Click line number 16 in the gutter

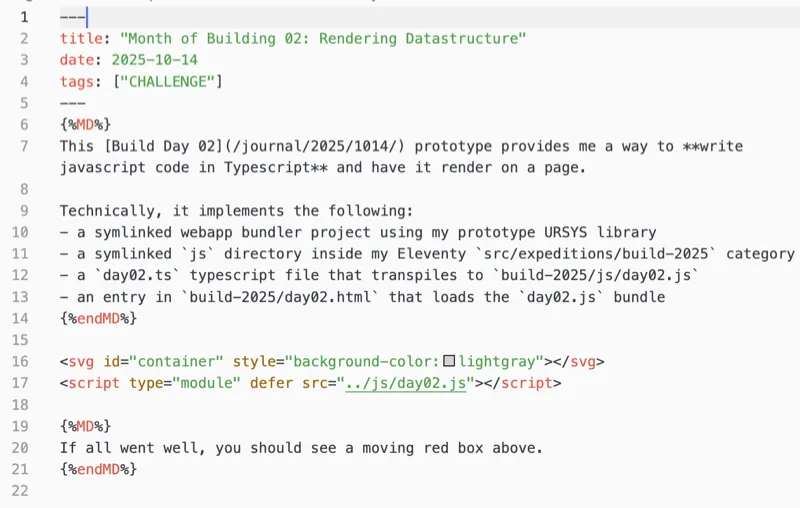pyautogui.click(x=20, y=361)
